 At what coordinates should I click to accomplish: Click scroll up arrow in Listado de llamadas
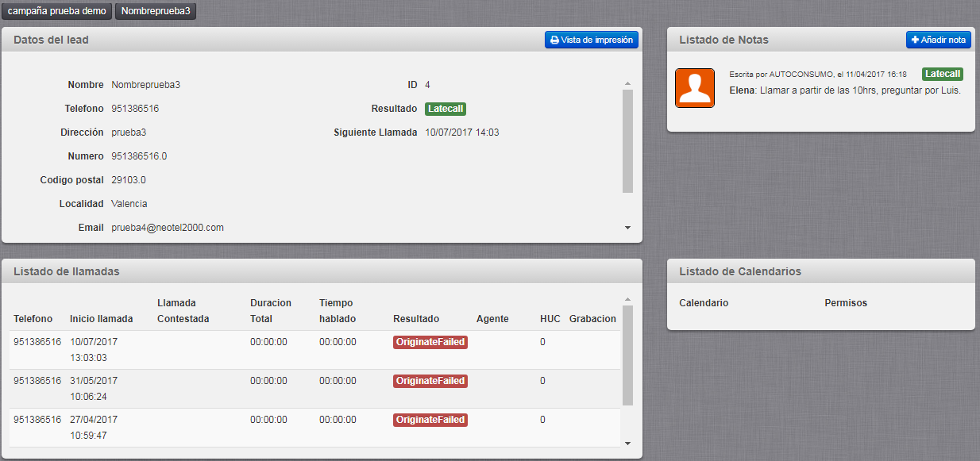tap(627, 299)
